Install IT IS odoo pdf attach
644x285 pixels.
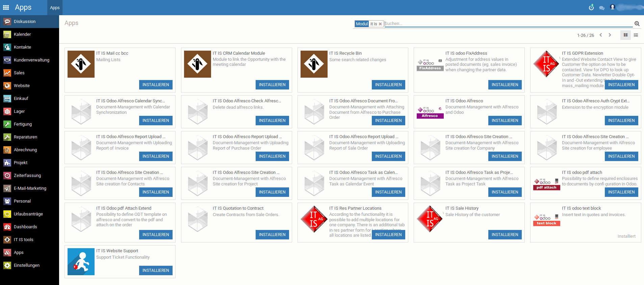(x=621, y=192)
